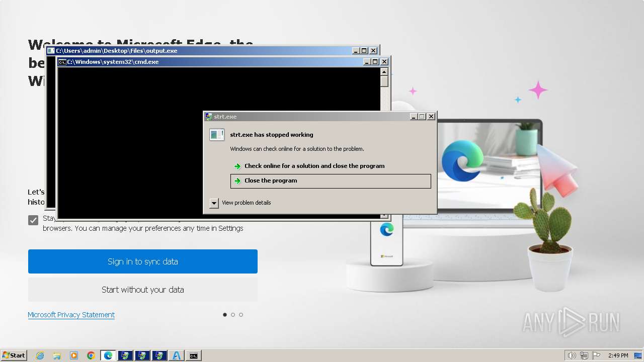Viewport: 644px width, 362px height.
Task: Open the strt.exe title bar system icon
Action: tap(209, 117)
